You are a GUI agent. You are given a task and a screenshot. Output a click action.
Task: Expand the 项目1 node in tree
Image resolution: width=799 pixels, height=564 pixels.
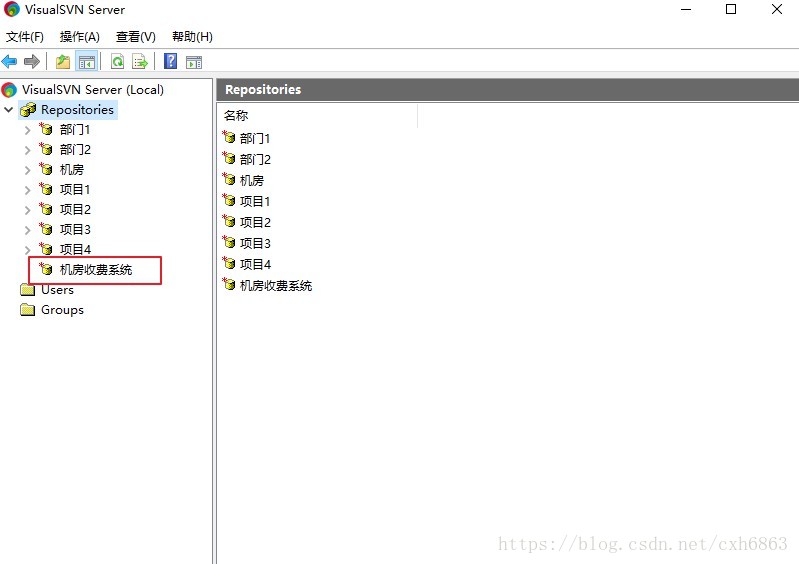pos(28,190)
